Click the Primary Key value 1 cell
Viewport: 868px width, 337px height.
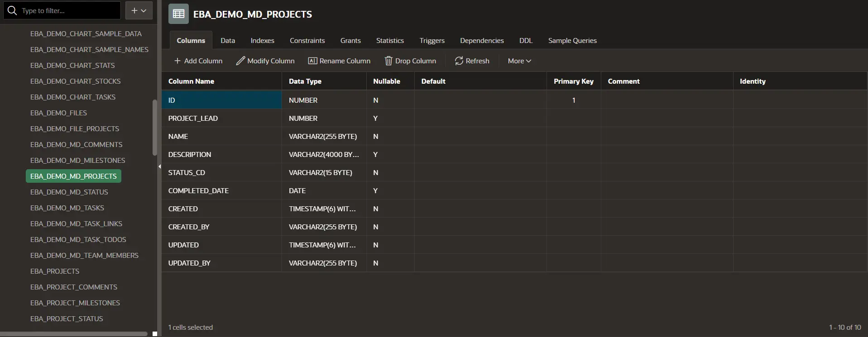[x=574, y=100]
